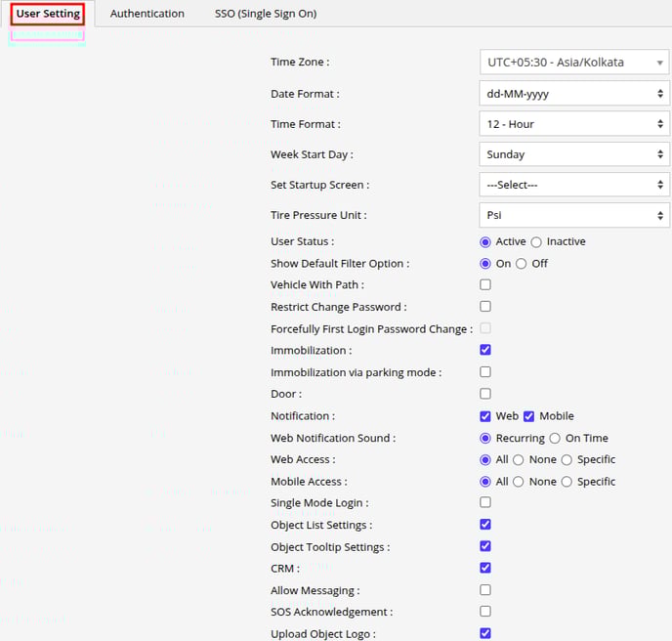Switch to the Authentication tab

coord(147,14)
